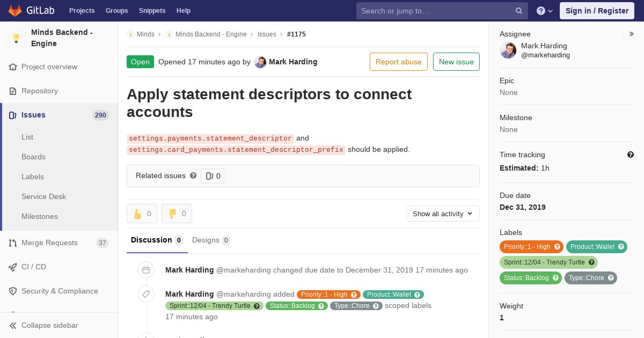Switch to the Discussion tab
This screenshot has width=644, height=338.
157,240
